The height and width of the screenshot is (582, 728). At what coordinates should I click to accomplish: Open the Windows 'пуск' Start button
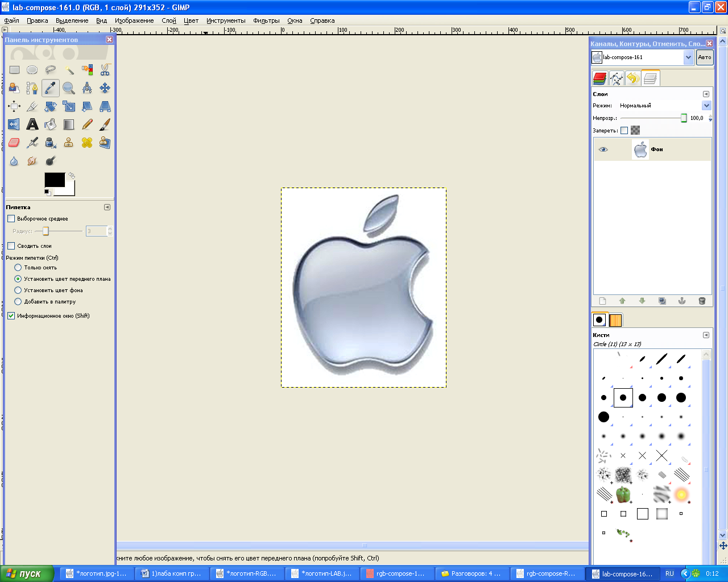coord(27,573)
